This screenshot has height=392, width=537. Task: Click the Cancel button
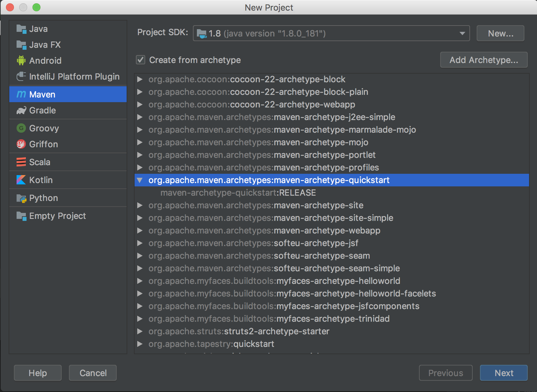93,373
